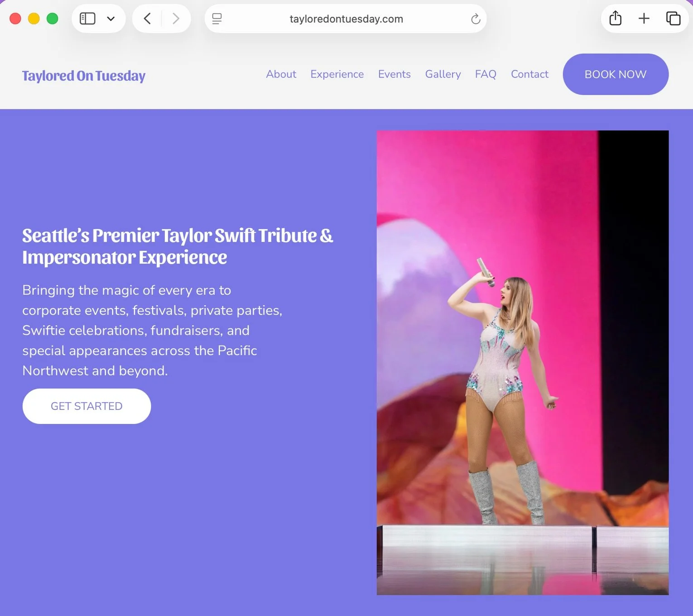Open the sidebar options dropdown chevron
The width and height of the screenshot is (693, 616).
(111, 19)
